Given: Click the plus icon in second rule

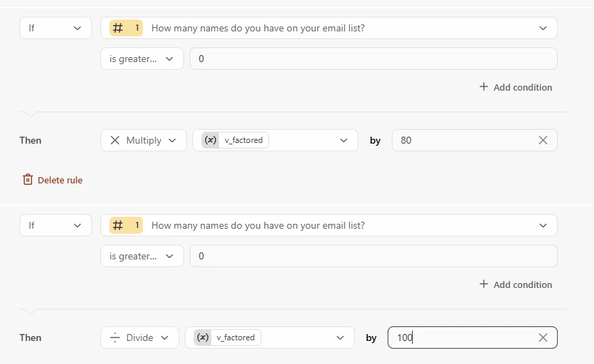Looking at the screenshot, I should [484, 285].
